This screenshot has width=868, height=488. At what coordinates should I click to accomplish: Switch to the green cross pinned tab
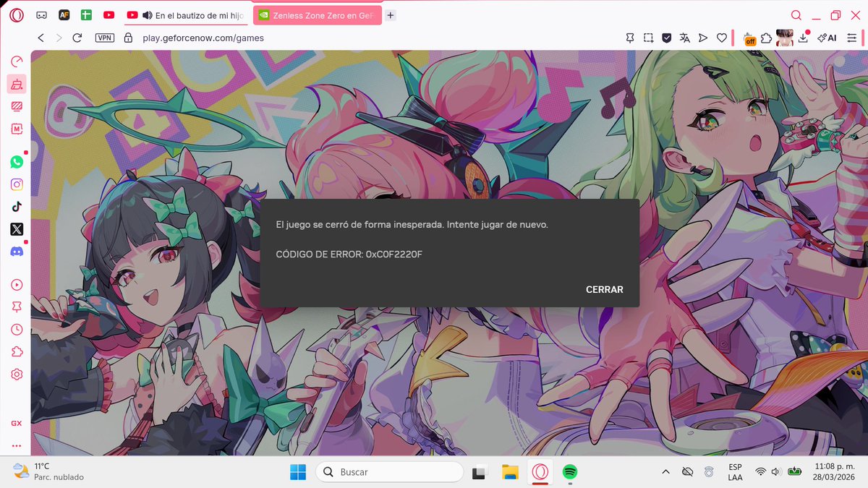pyautogui.click(x=86, y=14)
